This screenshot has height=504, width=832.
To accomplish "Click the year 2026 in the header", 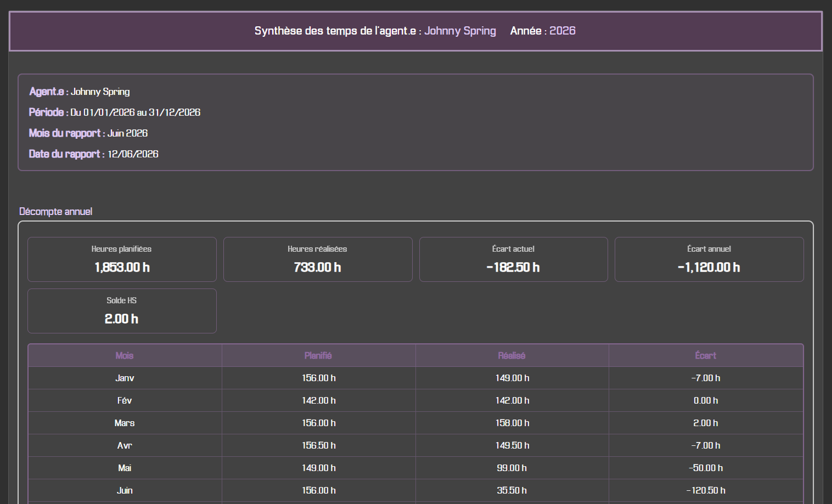I will [563, 31].
